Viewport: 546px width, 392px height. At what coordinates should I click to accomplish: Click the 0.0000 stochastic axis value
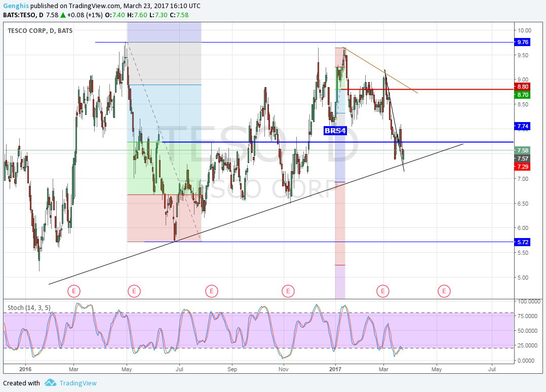tap(526, 361)
